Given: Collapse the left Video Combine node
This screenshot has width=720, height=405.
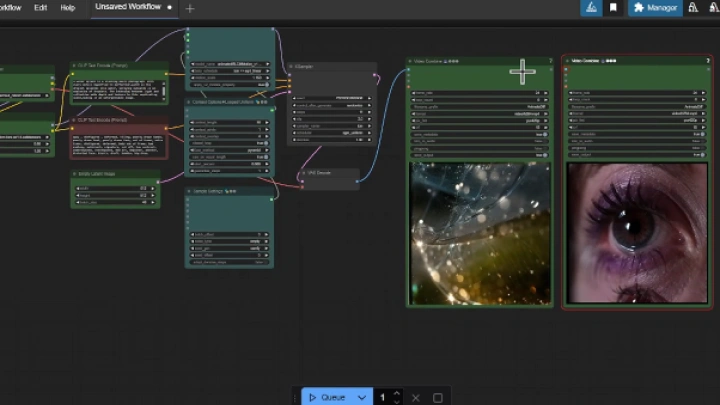Looking at the screenshot, I should 410,61.
